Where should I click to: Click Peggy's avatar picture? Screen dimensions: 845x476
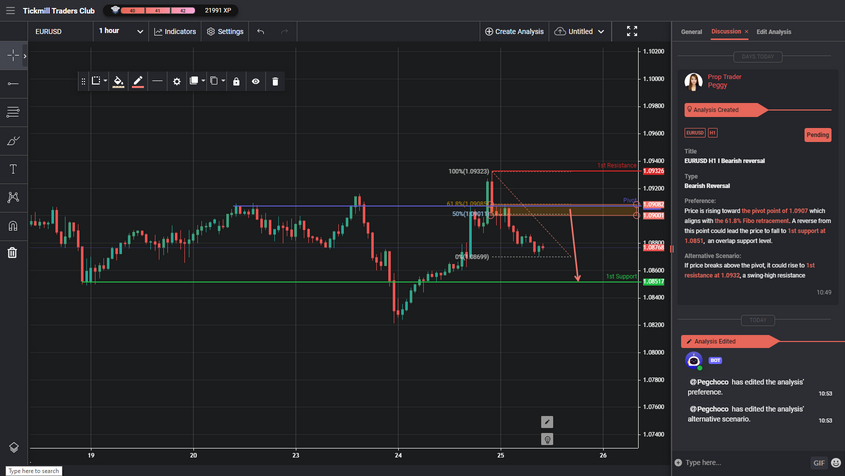pyautogui.click(x=694, y=81)
